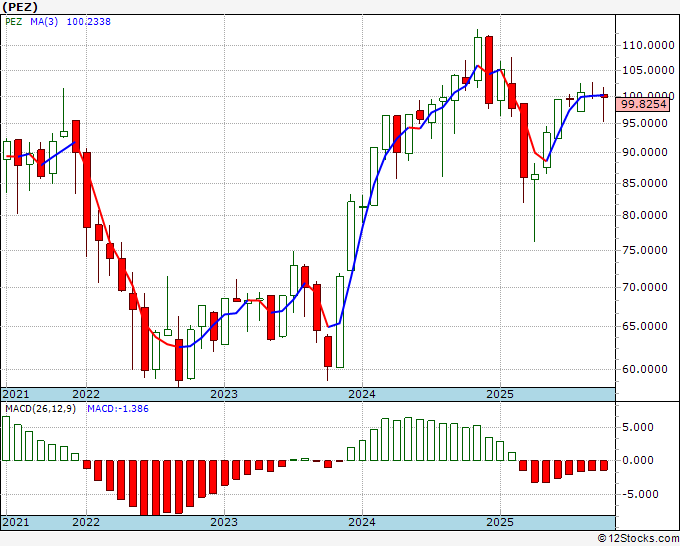Click 2021 on the price chart time axis

tap(16, 394)
